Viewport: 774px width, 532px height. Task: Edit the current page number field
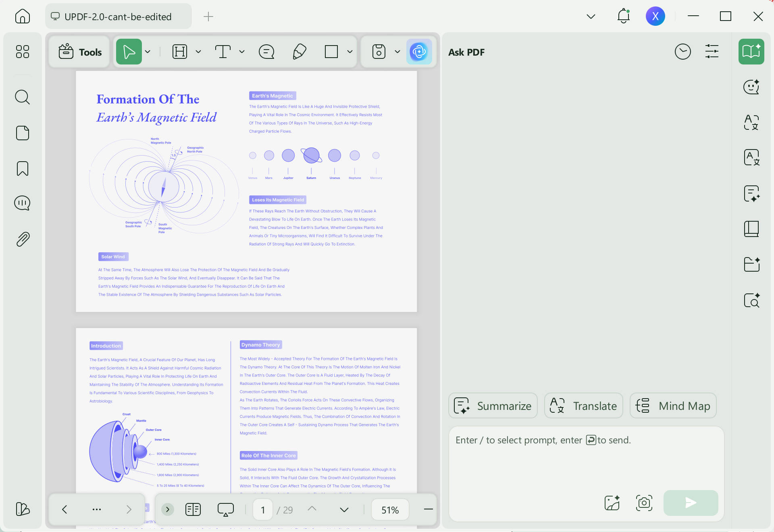[x=263, y=510]
